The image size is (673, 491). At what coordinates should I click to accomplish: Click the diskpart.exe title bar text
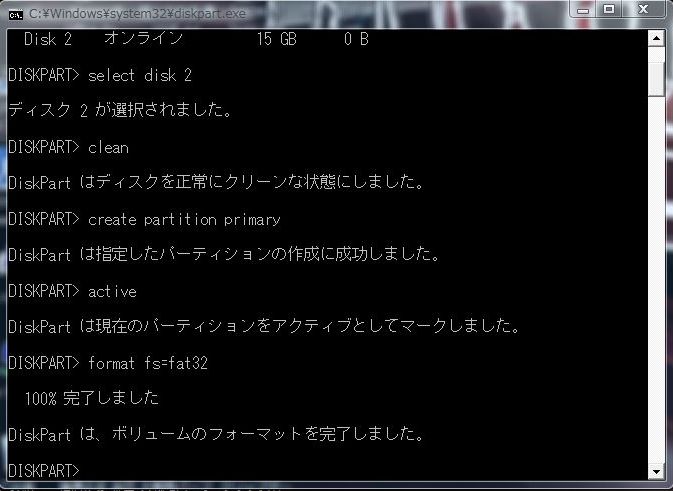tap(137, 14)
